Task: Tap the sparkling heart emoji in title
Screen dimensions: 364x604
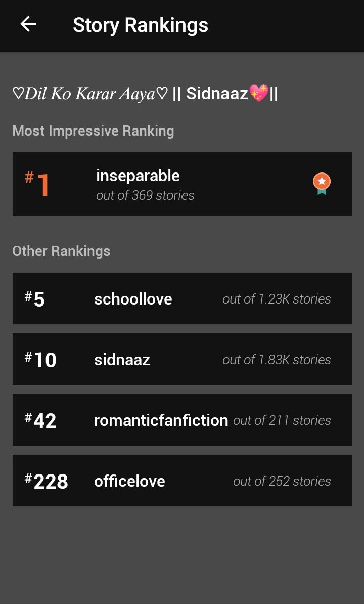Action: [x=259, y=93]
